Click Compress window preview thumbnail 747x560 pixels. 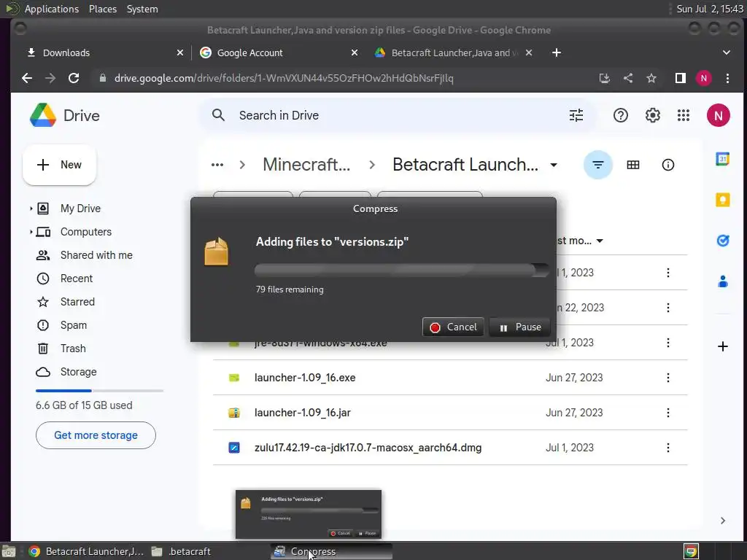(309, 514)
